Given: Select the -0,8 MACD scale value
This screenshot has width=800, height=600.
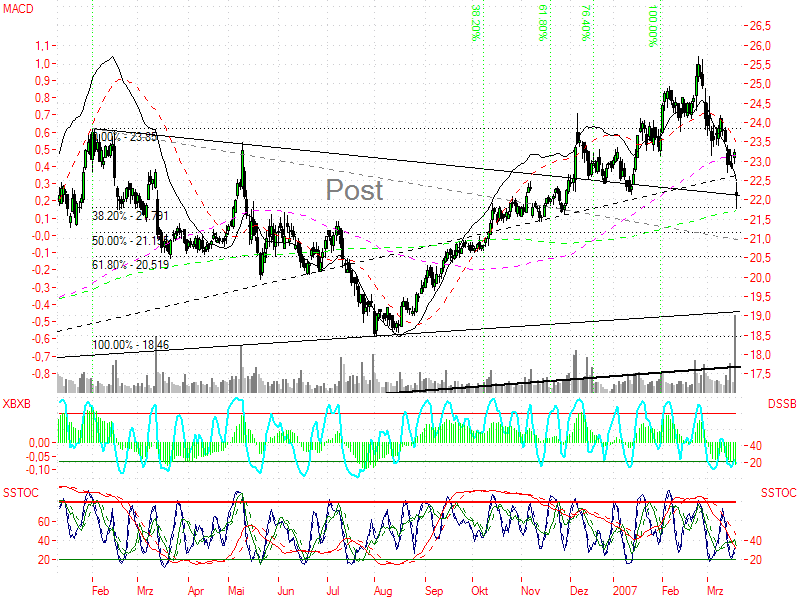Looking at the screenshot, I should tap(39, 374).
